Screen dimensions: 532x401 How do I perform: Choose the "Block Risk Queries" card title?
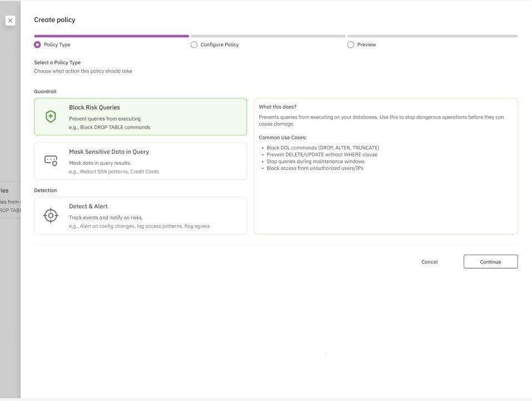click(94, 107)
